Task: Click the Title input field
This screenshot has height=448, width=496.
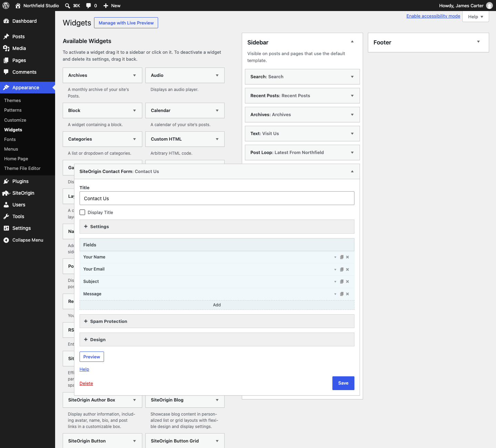Action: 217,198
